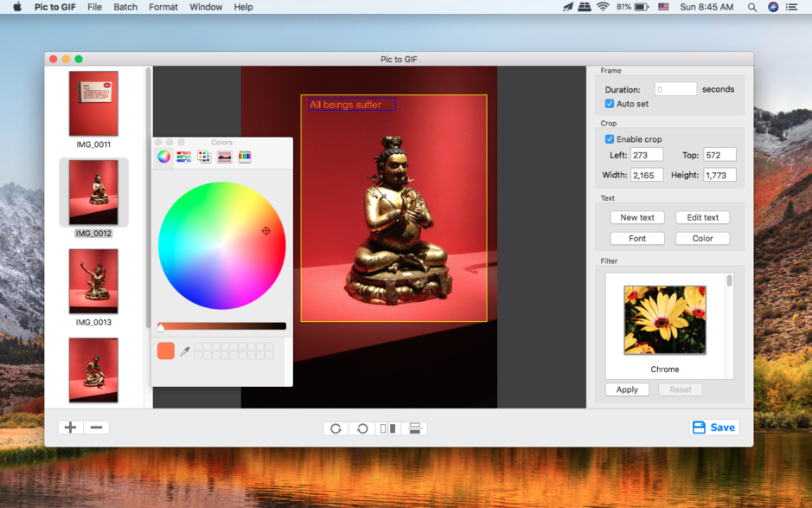The height and width of the screenshot is (508, 812).
Task: Flip the image vertically
Action: [414, 428]
